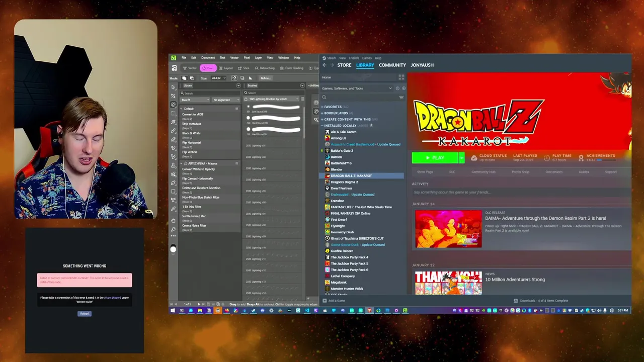
Task: Click the Steam recent activity clock icon
Action: tap(397, 88)
